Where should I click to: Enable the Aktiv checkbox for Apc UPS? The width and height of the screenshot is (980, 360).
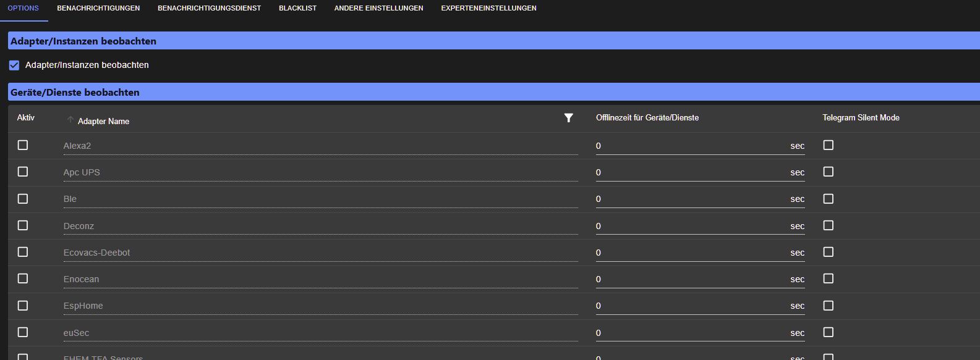point(23,172)
